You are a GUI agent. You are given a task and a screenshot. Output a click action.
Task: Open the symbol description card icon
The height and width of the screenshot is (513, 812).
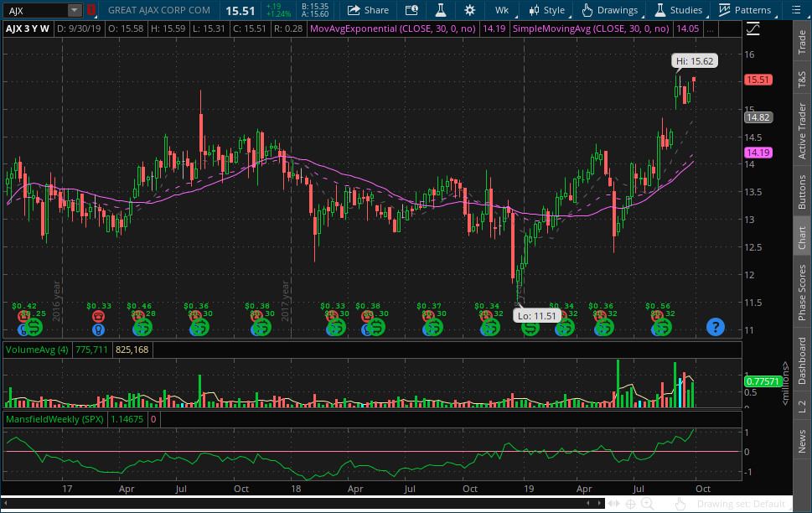tap(411, 10)
